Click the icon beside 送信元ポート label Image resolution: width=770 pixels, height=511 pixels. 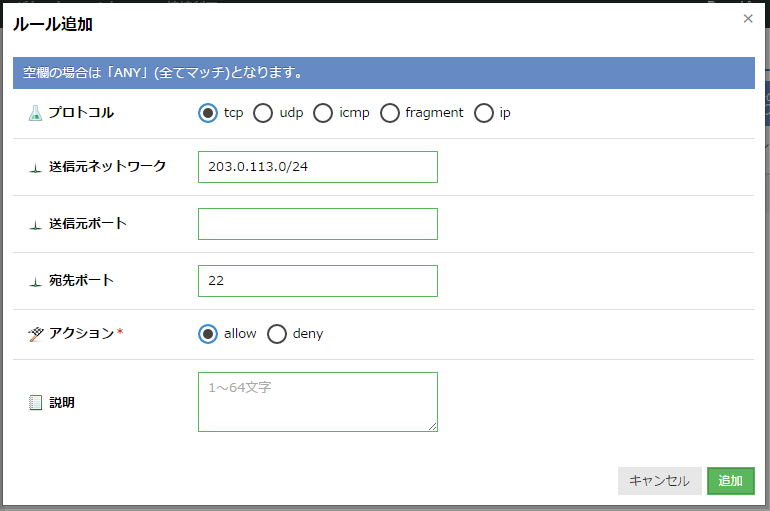coord(36,224)
